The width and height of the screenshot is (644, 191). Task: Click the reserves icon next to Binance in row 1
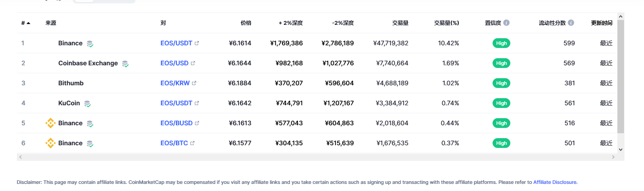click(90, 44)
